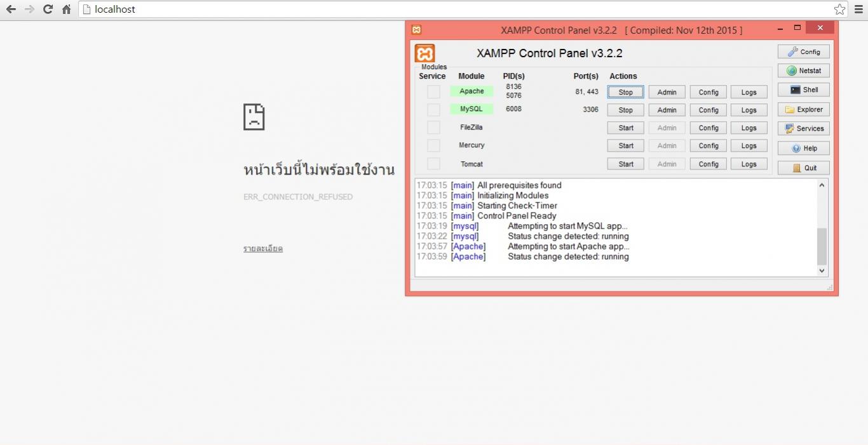Start the FileZilla module
The width and height of the screenshot is (868, 445).
tap(625, 128)
